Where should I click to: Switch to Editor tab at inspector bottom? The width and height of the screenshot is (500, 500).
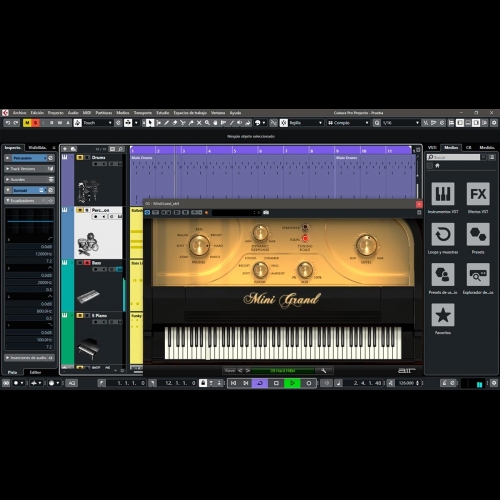click(35, 372)
